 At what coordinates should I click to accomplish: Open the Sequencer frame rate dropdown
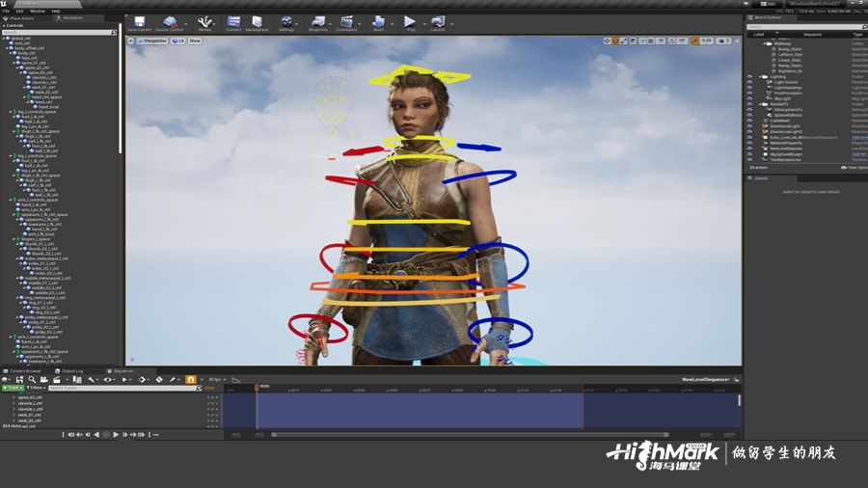click(x=215, y=380)
